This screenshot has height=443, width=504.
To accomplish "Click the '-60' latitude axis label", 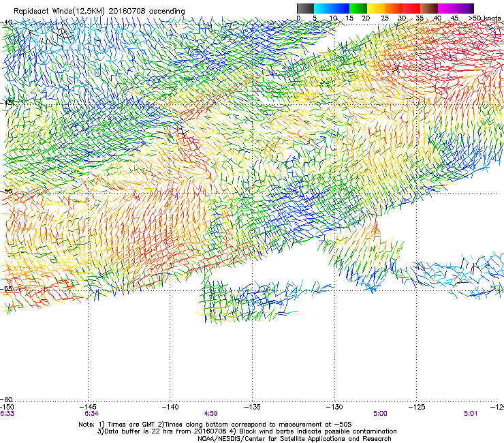I will [x=6, y=399].
